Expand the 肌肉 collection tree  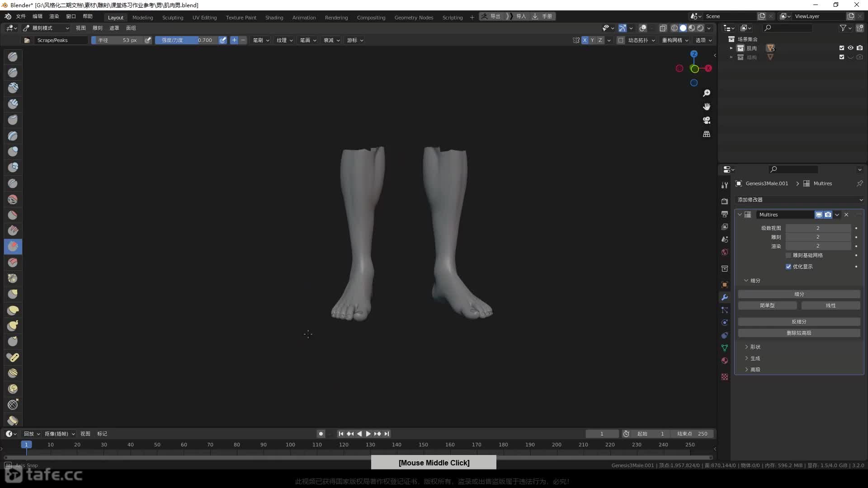(x=731, y=48)
